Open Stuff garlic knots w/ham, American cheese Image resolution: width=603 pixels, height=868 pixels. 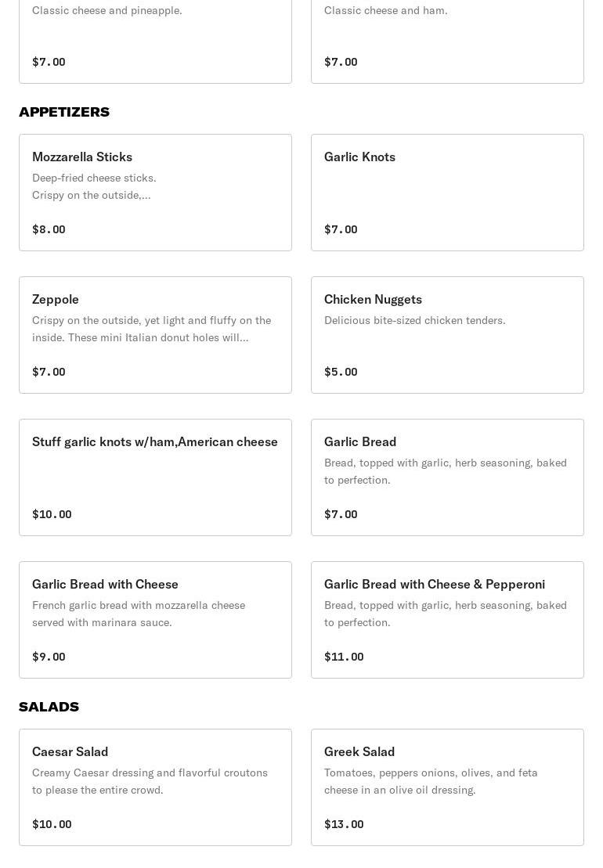[155, 477]
